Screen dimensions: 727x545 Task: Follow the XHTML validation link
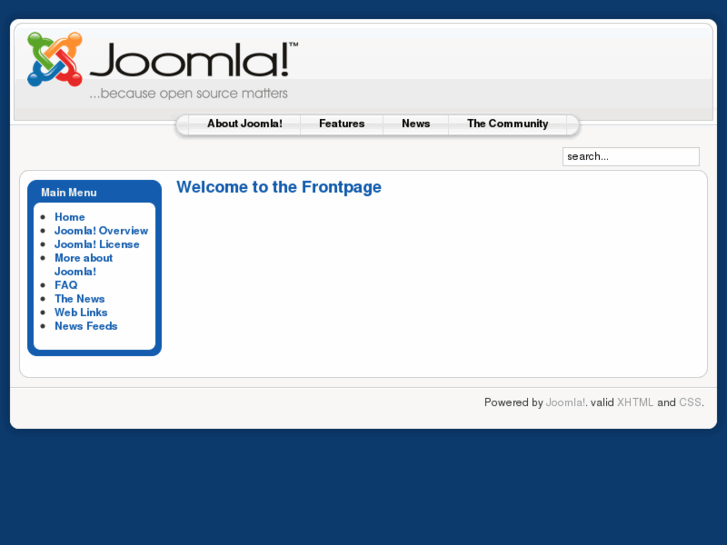(x=635, y=402)
